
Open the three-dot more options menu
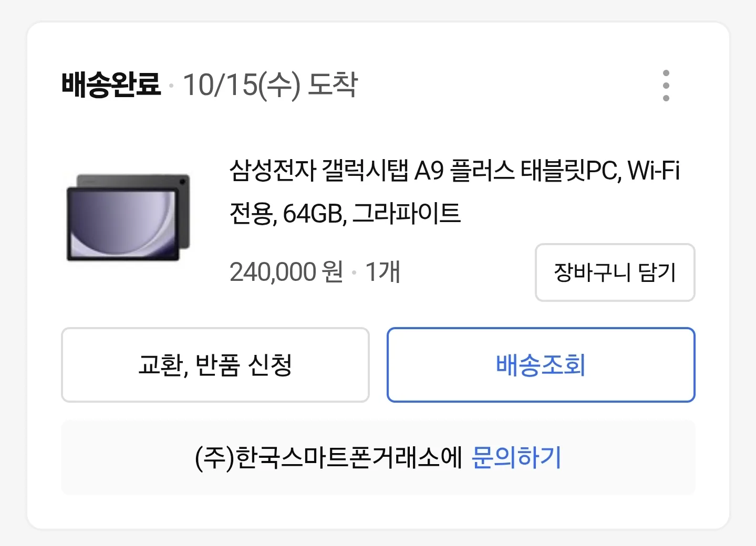(666, 86)
